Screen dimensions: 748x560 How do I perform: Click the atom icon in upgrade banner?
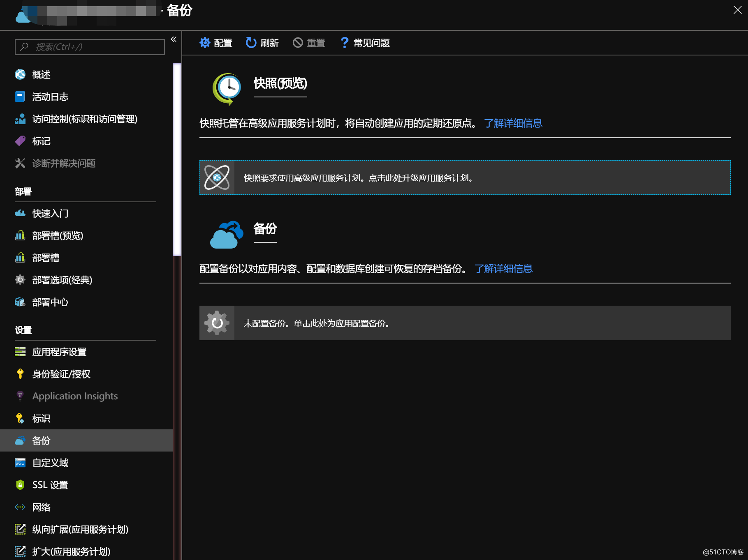[x=217, y=177]
